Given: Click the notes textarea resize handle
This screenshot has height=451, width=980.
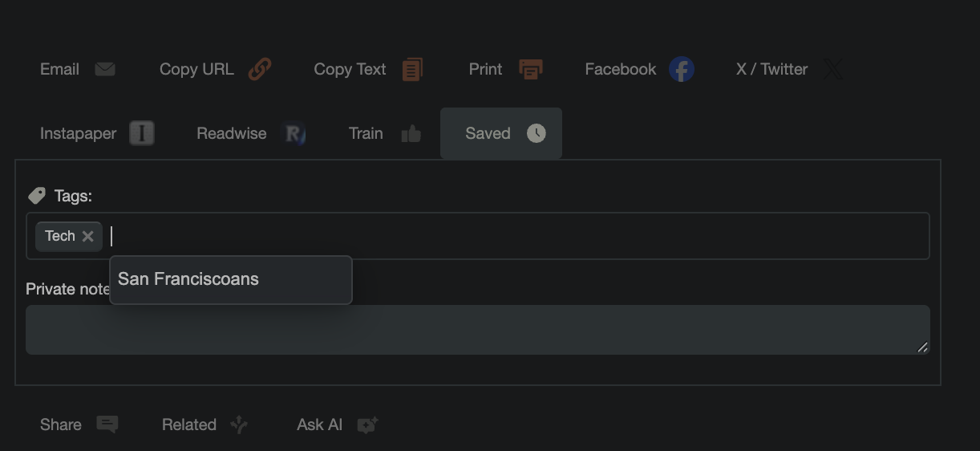Looking at the screenshot, I should tap(923, 347).
